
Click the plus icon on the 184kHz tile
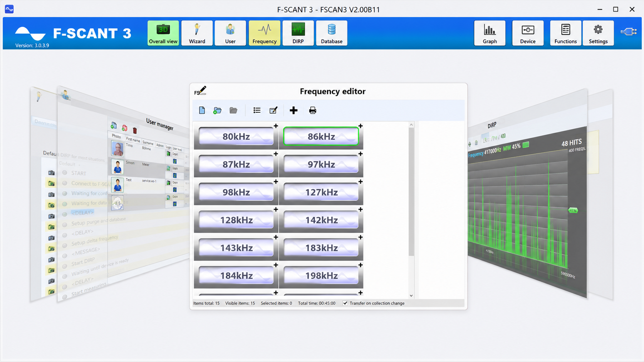click(x=276, y=265)
